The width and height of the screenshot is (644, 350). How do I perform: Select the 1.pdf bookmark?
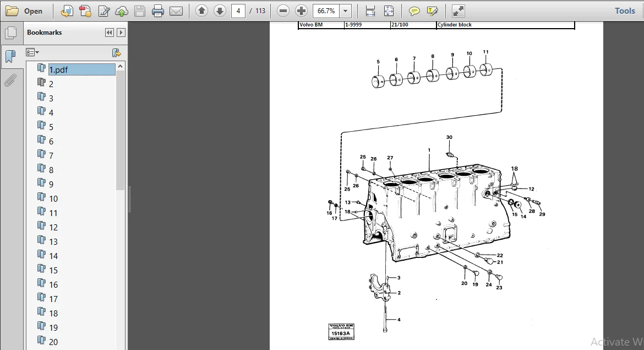pos(81,69)
